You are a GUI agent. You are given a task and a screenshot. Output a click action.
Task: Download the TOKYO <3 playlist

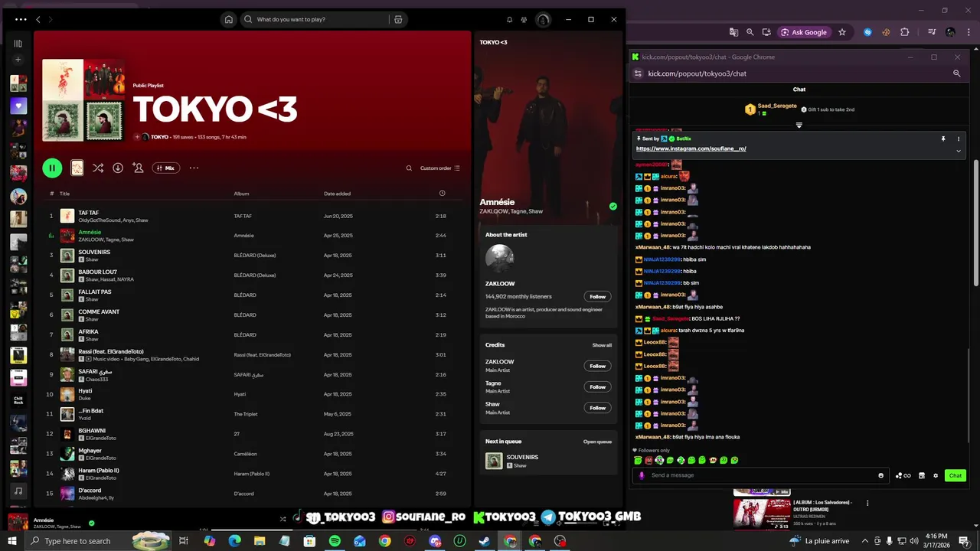(x=118, y=168)
